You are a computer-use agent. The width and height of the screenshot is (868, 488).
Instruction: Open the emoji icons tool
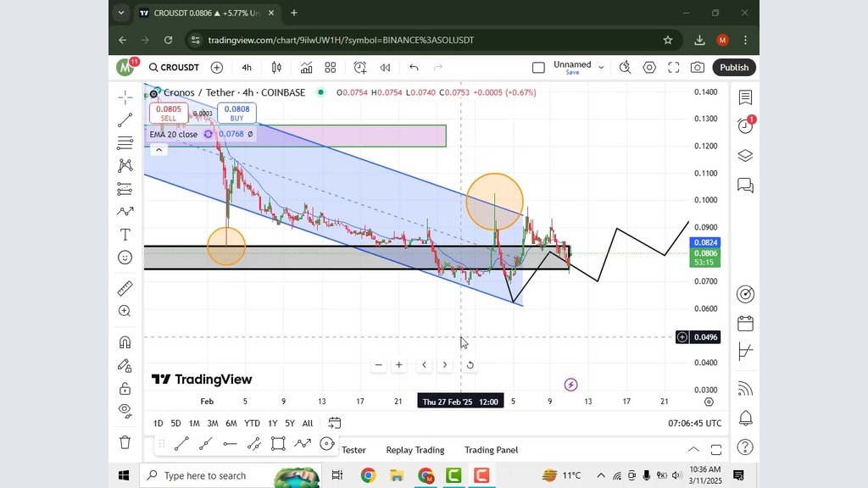pyautogui.click(x=125, y=258)
